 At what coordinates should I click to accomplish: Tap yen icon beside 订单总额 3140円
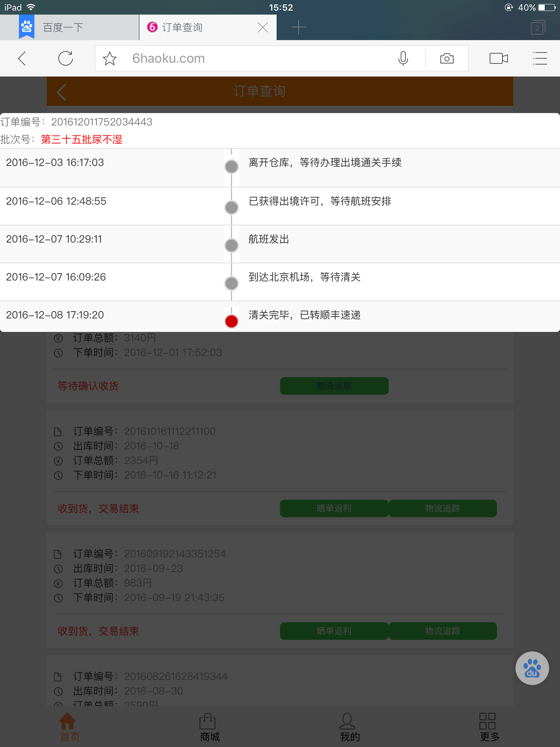click(58, 338)
